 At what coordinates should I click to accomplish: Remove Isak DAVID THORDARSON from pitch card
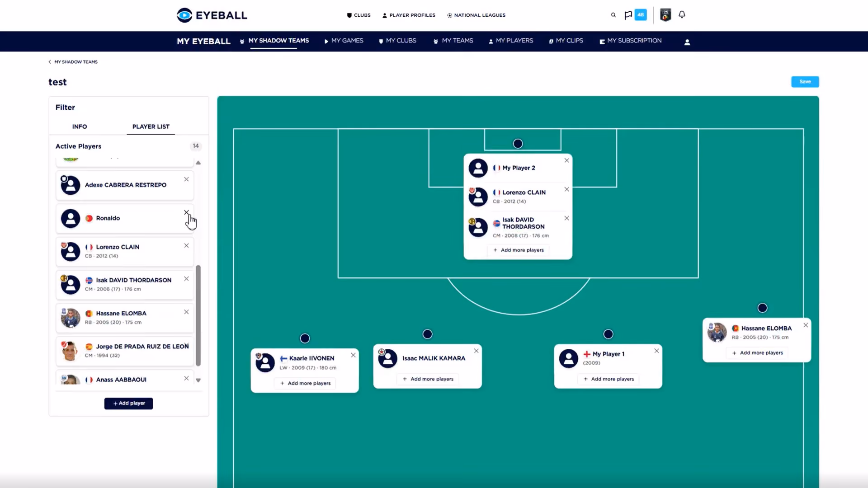[566, 218]
